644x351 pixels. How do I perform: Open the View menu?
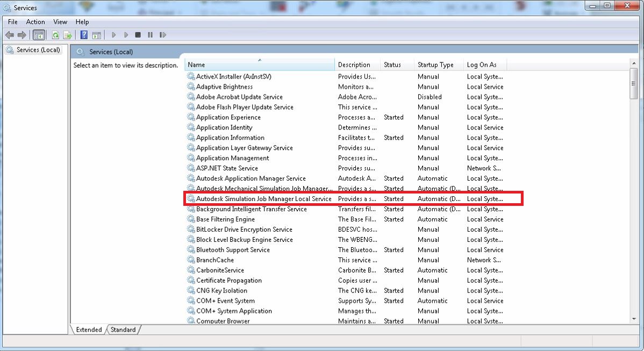click(60, 22)
